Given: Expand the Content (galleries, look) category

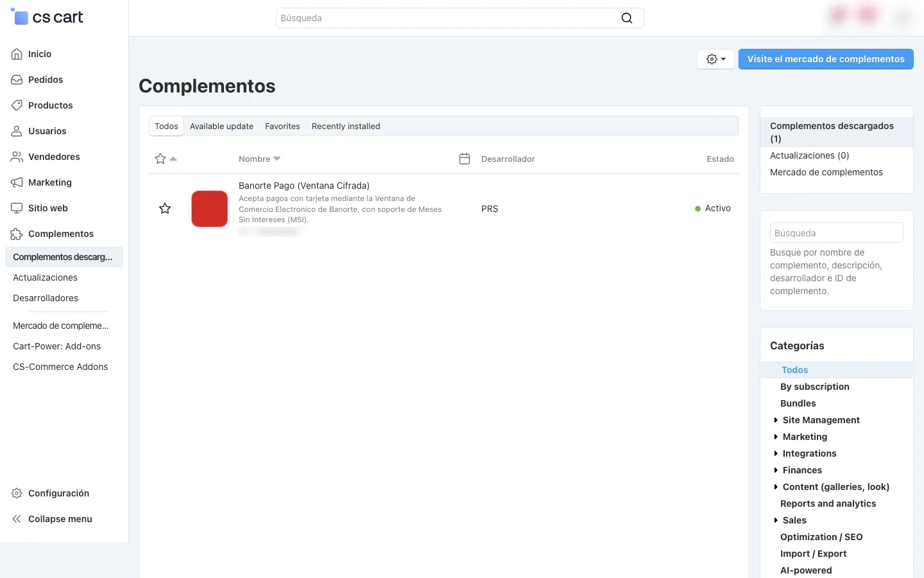Looking at the screenshot, I should (776, 487).
